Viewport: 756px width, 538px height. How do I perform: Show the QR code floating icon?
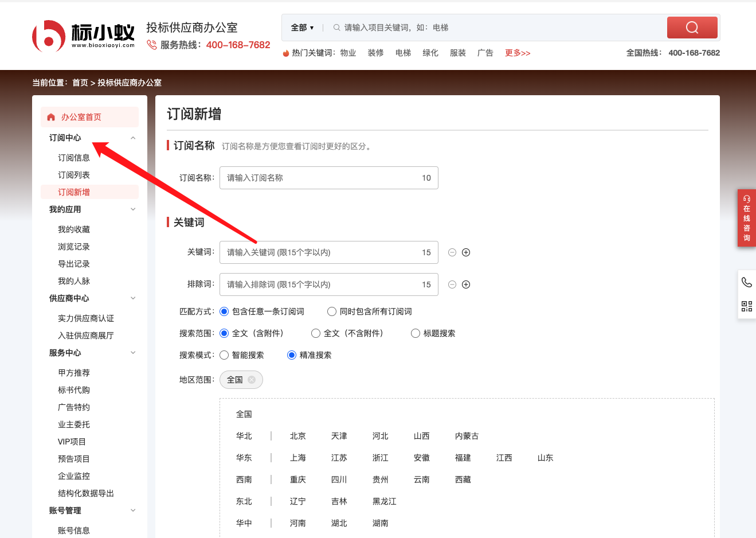[746, 306]
